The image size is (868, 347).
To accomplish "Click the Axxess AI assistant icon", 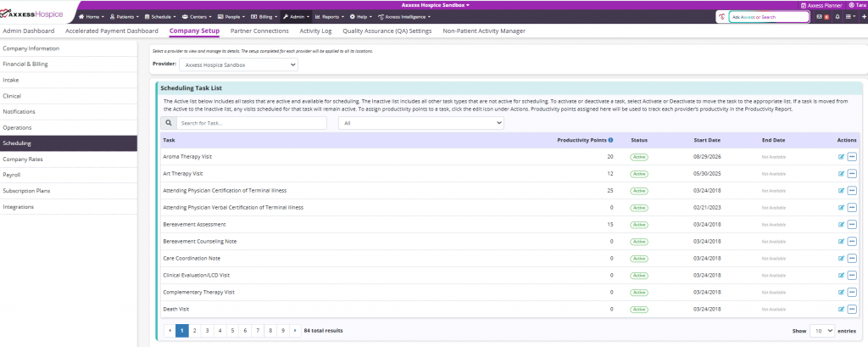I will [721, 17].
